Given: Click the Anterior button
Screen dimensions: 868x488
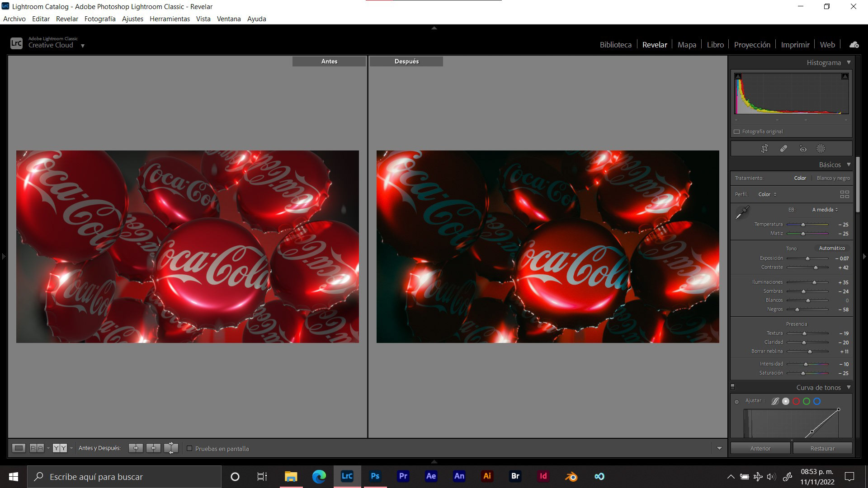Looking at the screenshot, I should [760, 448].
